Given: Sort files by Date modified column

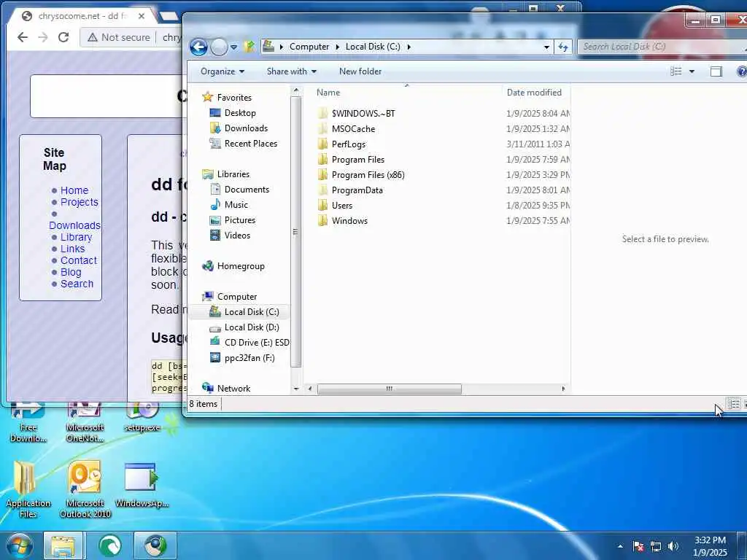Looking at the screenshot, I should (x=535, y=93).
